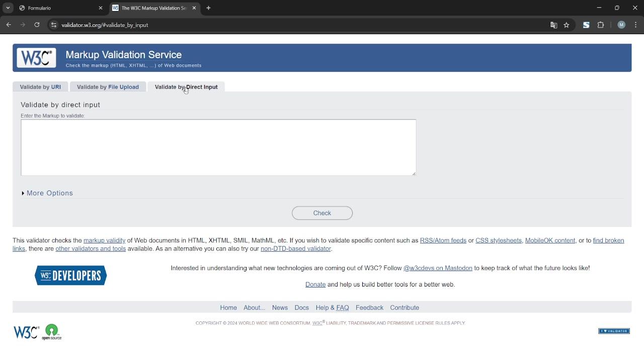Open the non-DTD-based validator link

point(296,249)
